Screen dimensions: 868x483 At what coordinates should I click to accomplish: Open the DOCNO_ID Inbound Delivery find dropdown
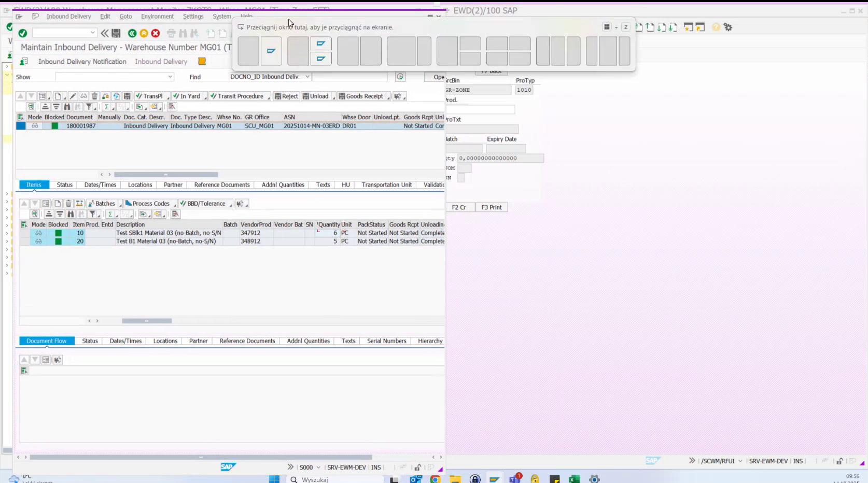click(306, 77)
